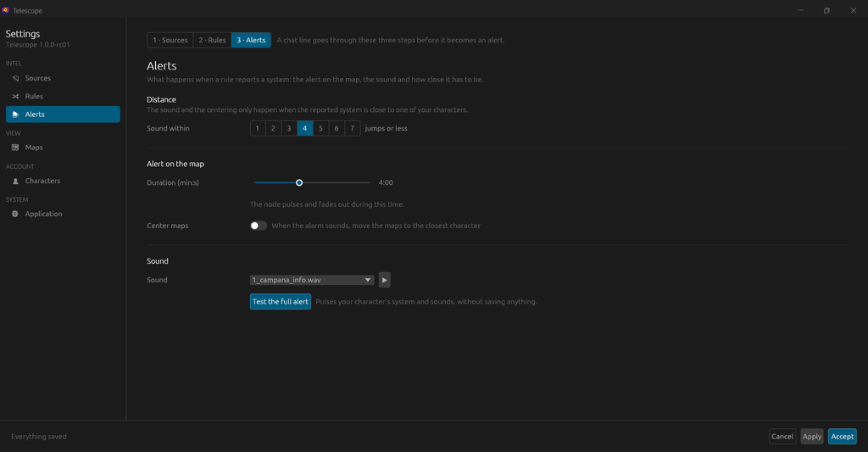
Task: Click the Telescope app icon in title bar
Action: click(x=6, y=10)
